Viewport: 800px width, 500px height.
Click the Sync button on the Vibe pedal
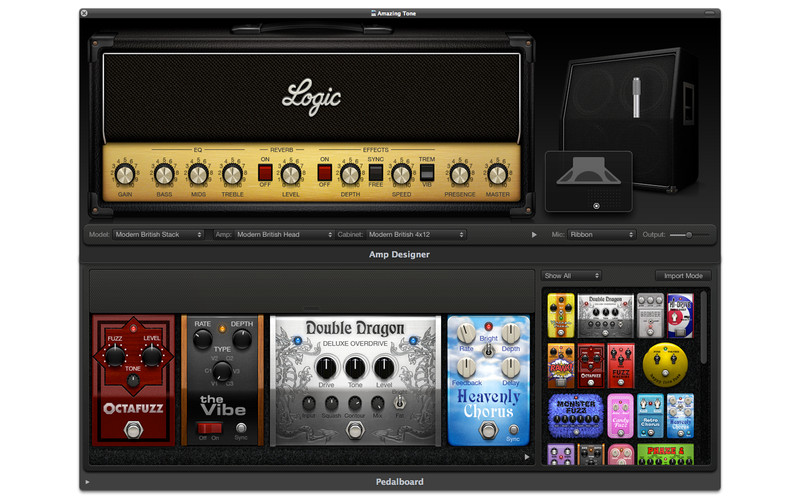click(x=242, y=437)
